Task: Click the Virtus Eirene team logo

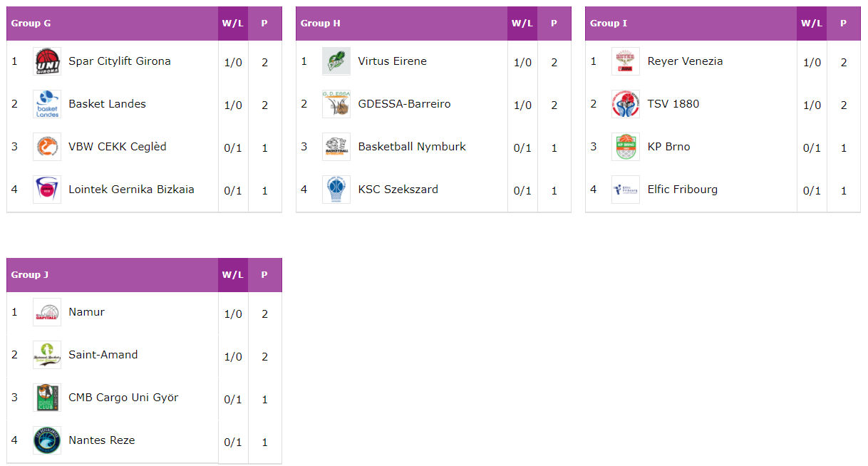Action: click(x=336, y=61)
